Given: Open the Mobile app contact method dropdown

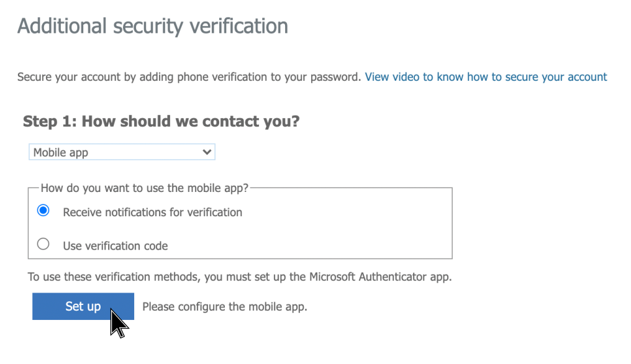Looking at the screenshot, I should (x=122, y=152).
